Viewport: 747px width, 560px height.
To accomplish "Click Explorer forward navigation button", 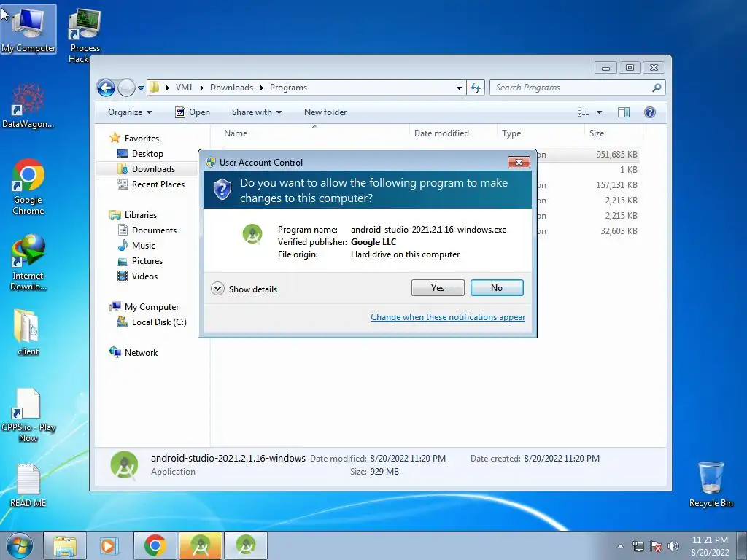I will (x=126, y=87).
